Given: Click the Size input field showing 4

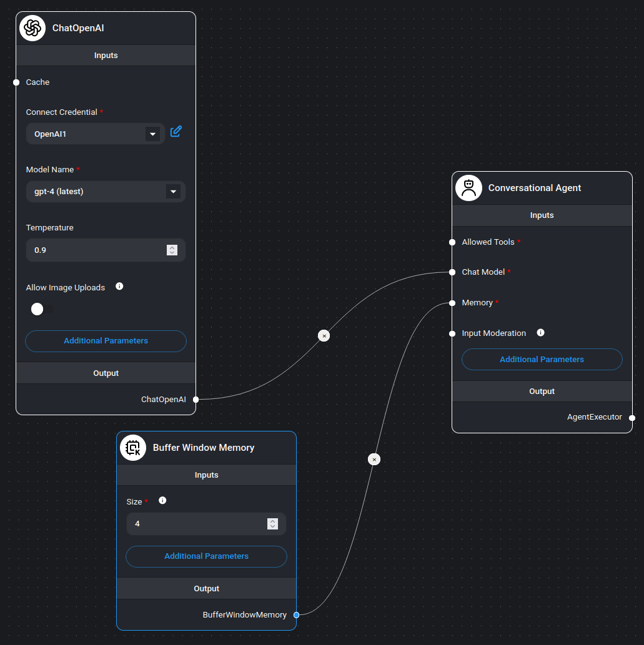Looking at the screenshot, I should tap(206, 524).
